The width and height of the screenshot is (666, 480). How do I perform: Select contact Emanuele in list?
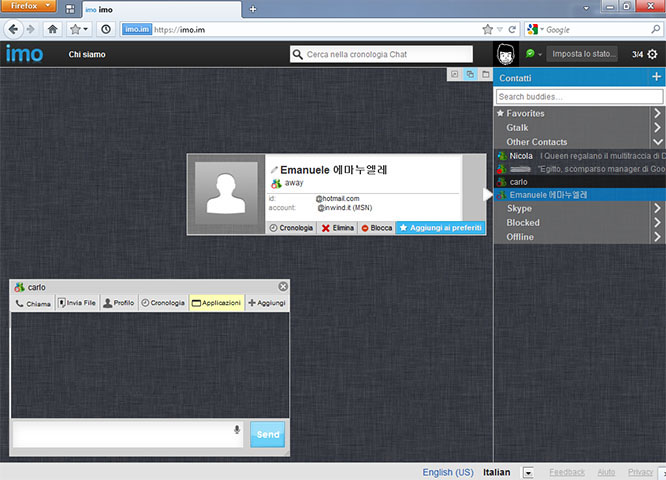coord(579,195)
